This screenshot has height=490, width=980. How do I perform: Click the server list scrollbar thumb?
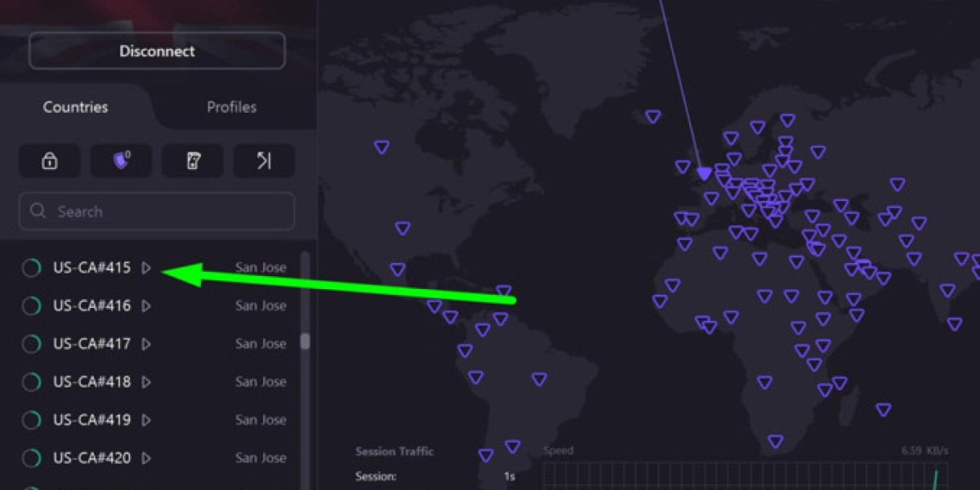click(305, 341)
